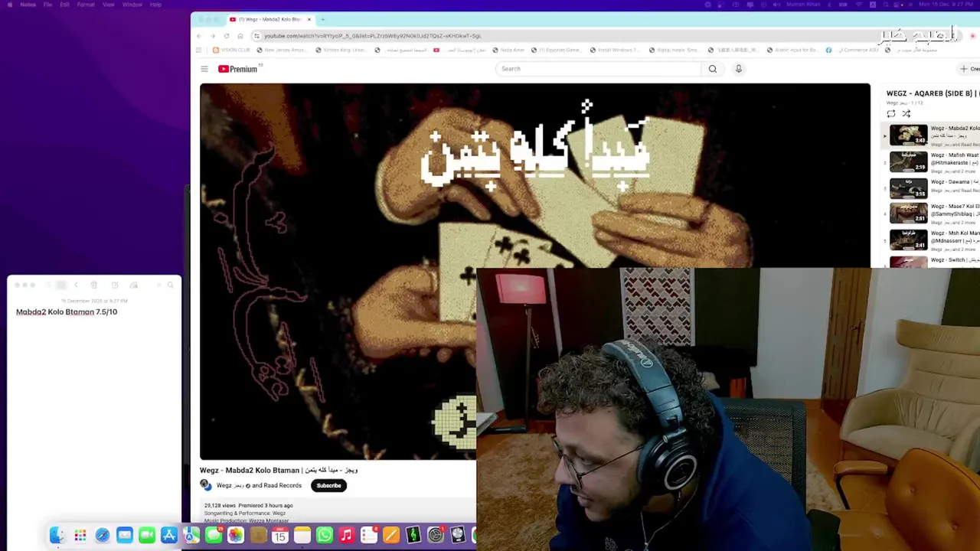Click the YouTube Create button

[969, 69]
